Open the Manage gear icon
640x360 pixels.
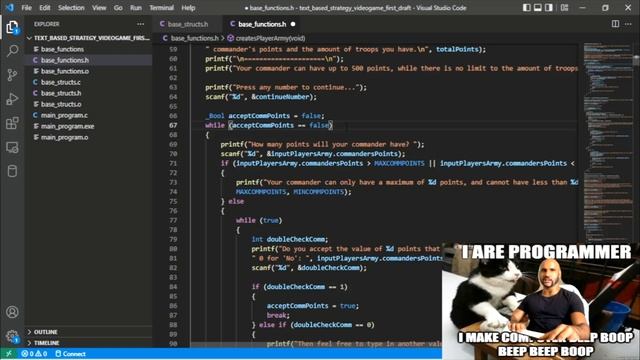tap(12, 336)
